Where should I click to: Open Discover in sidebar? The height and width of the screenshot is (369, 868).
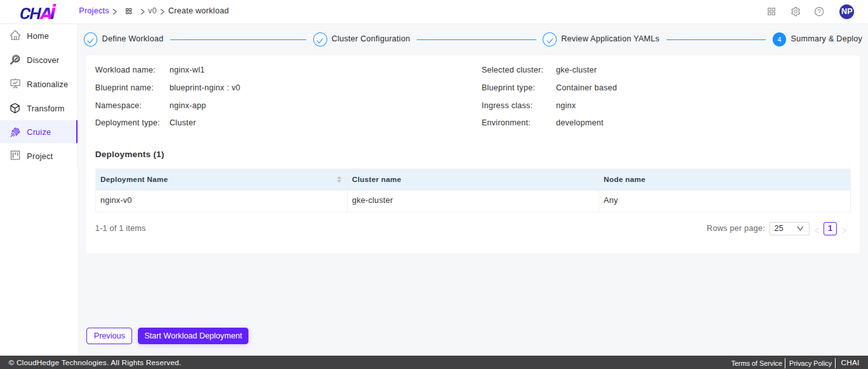[43, 60]
